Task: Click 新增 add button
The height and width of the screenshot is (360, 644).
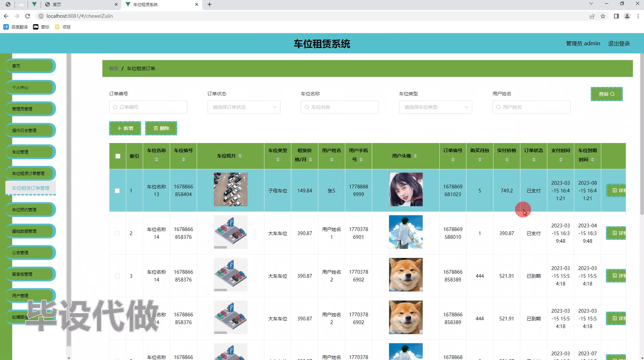Action: [x=125, y=128]
